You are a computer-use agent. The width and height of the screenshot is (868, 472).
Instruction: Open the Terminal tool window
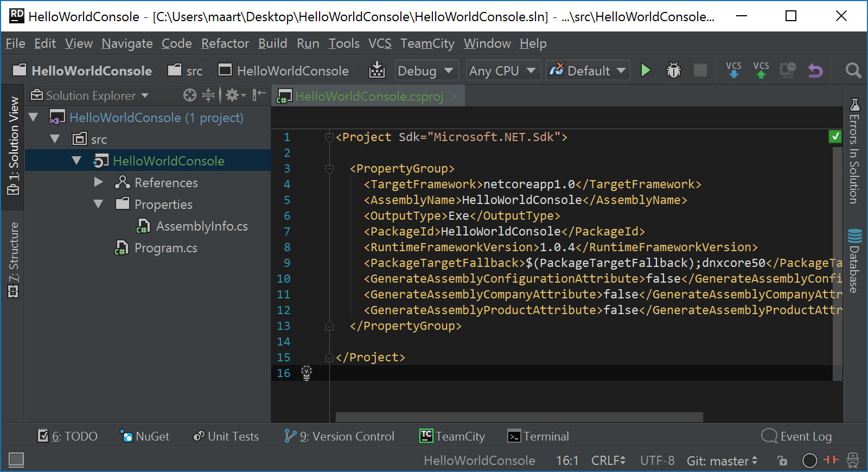tap(538, 436)
